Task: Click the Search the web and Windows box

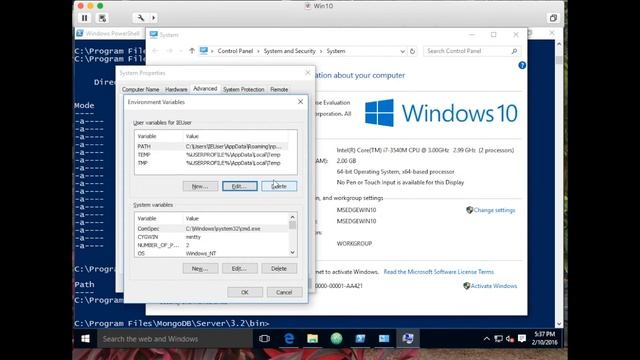Action: tap(175, 339)
